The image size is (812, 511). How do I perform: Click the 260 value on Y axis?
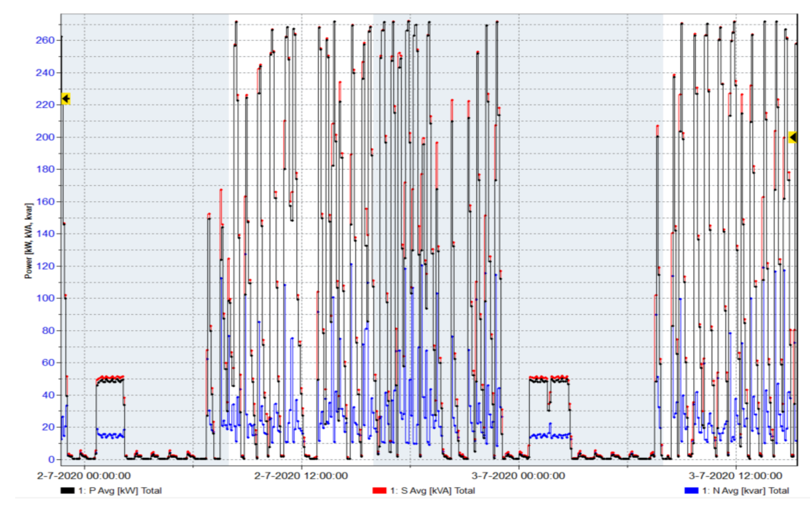(x=45, y=40)
